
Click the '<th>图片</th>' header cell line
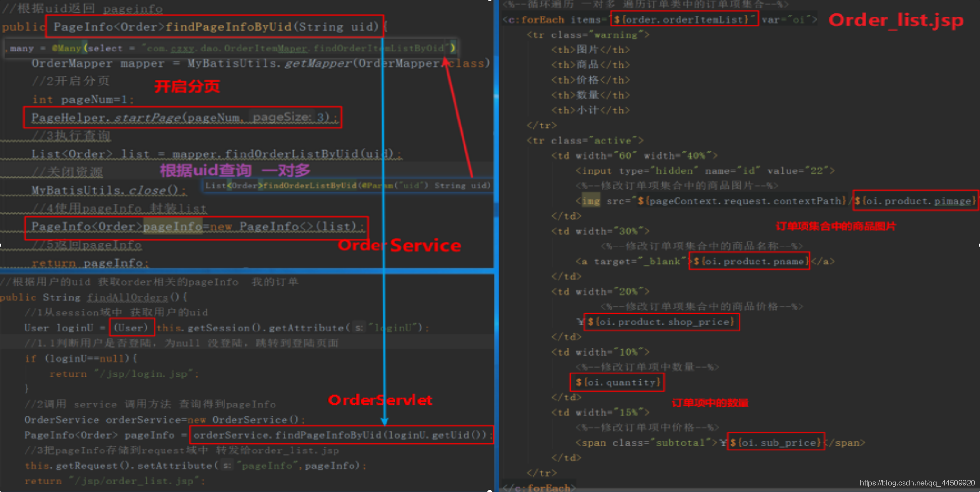[591, 50]
